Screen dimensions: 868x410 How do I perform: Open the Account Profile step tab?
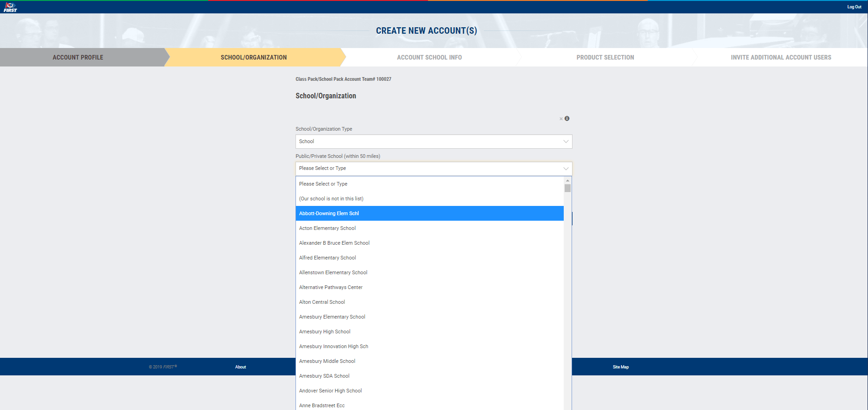[x=78, y=57]
